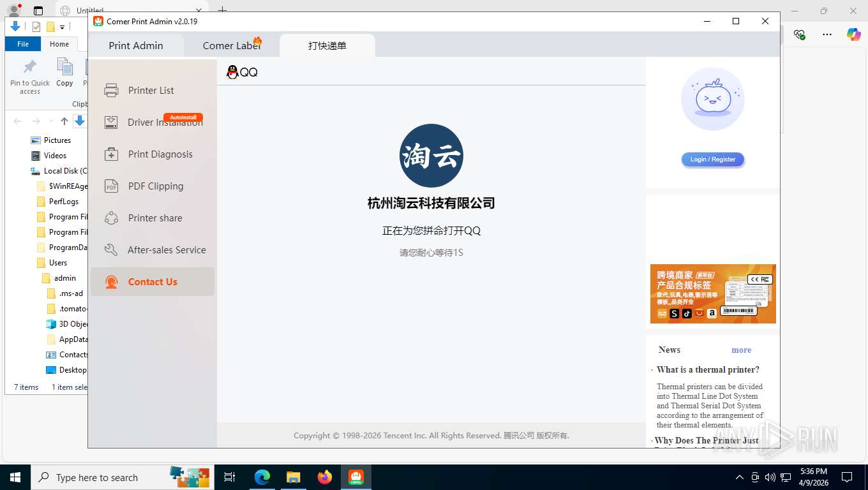Open the browser three-dot menu
868x490 pixels.
pyautogui.click(x=827, y=34)
